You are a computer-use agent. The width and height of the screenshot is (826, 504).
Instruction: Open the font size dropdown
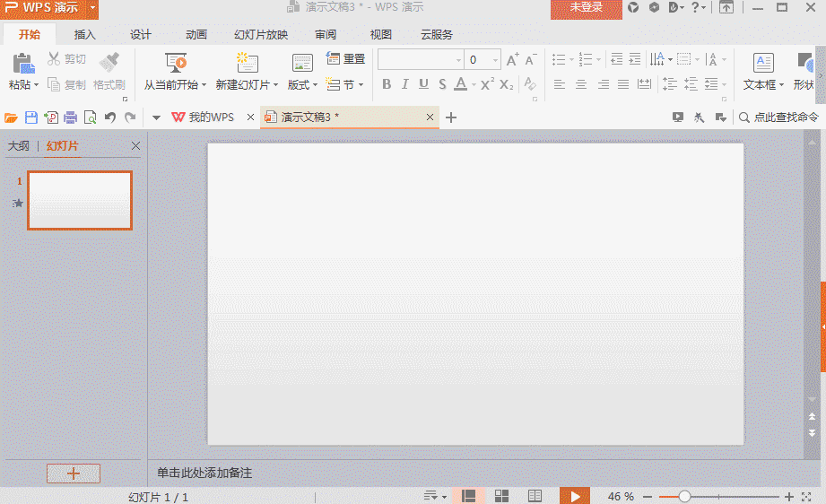(495, 60)
